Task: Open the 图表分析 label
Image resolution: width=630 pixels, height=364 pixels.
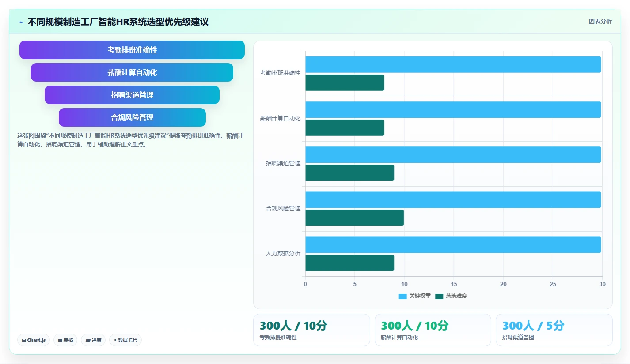Action: tap(600, 21)
